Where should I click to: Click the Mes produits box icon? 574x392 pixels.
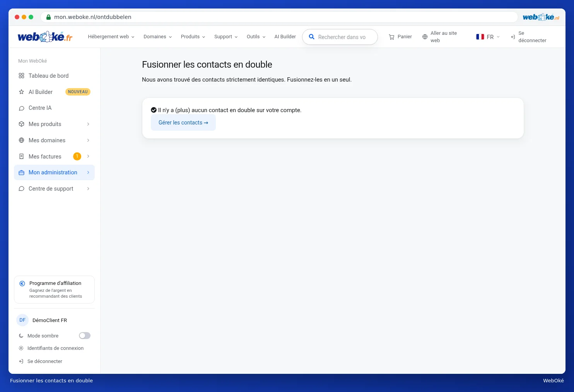click(22, 124)
